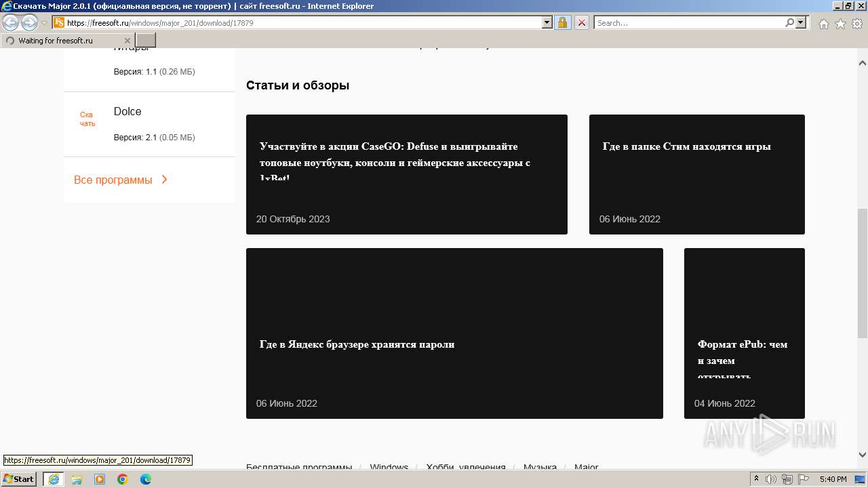Click the magnifier search icon
868x488 pixels.
[789, 22]
